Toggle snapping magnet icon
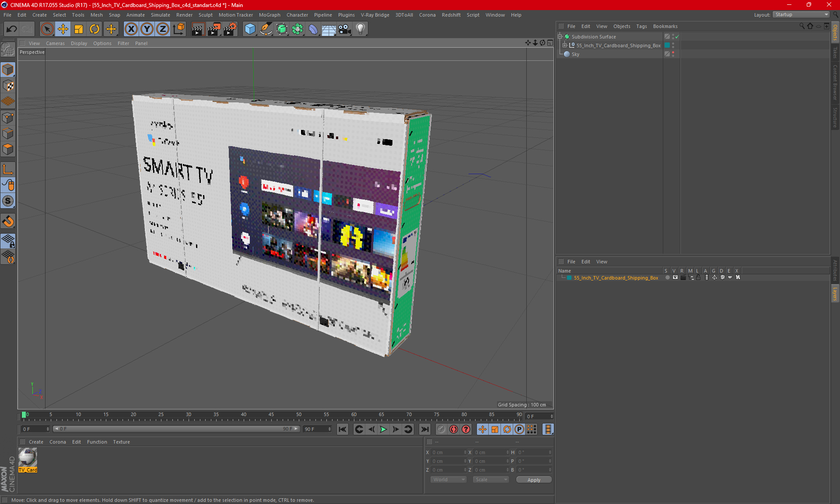This screenshot has height=504, width=840. (8, 221)
